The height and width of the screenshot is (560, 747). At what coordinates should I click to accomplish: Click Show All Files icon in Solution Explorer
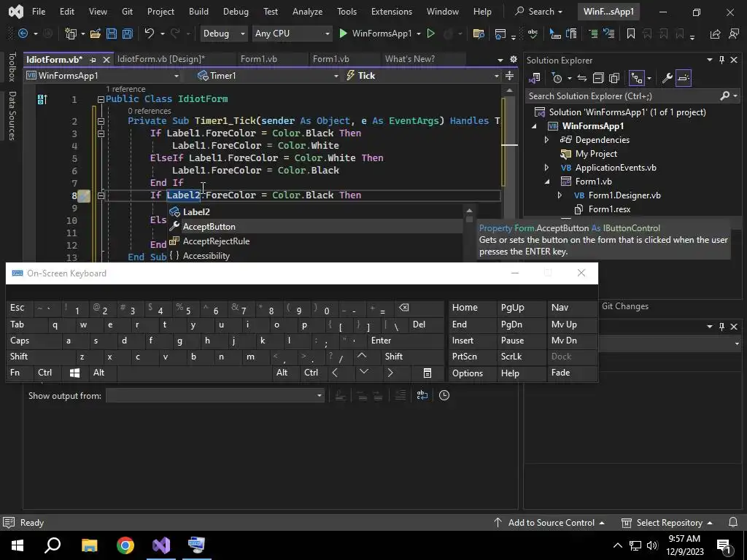(x=614, y=78)
